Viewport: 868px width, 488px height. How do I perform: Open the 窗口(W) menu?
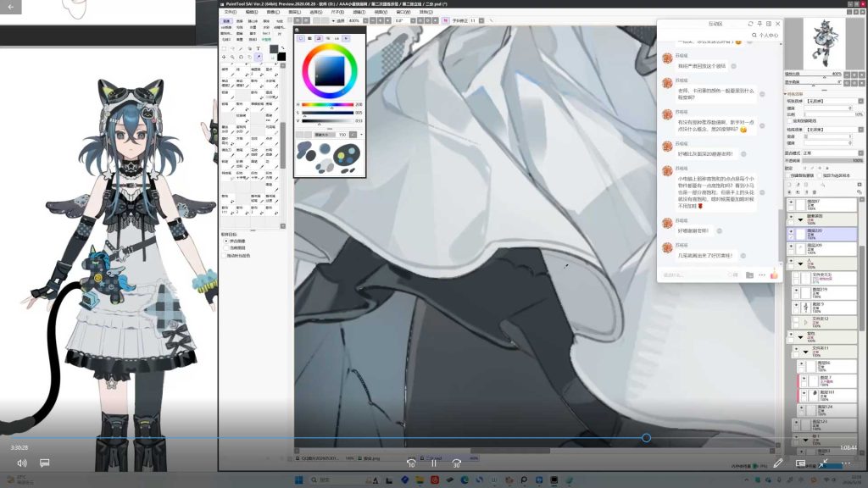tap(403, 12)
